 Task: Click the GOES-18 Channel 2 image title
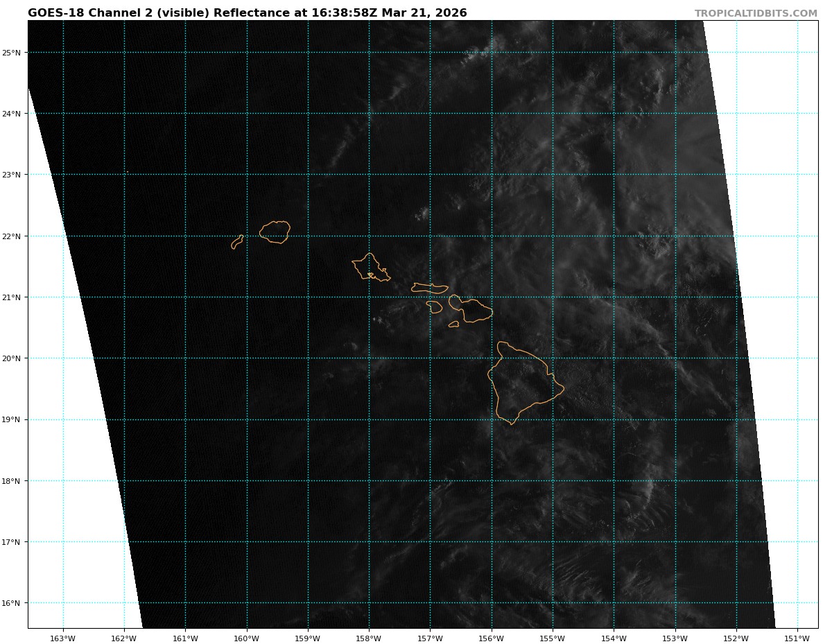[x=247, y=13]
